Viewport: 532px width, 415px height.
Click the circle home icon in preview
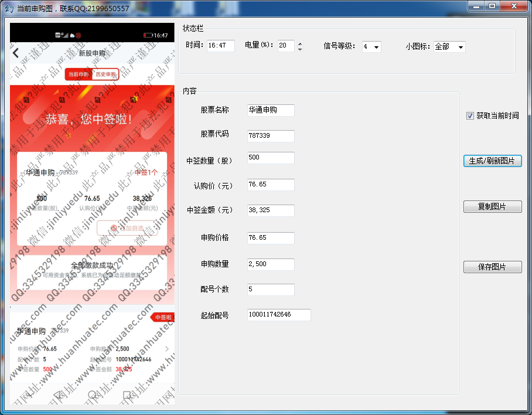click(x=92, y=396)
